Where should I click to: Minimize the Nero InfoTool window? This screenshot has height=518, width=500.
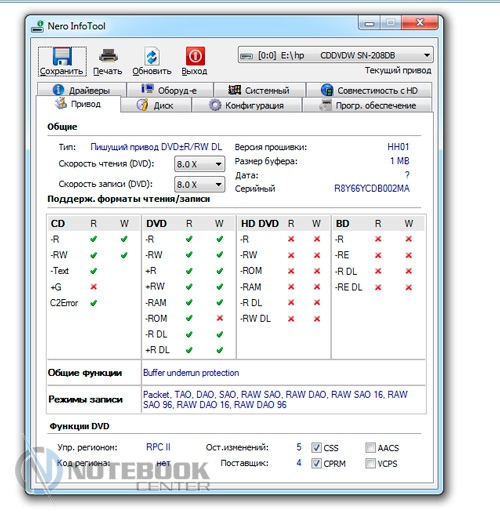[x=369, y=23]
